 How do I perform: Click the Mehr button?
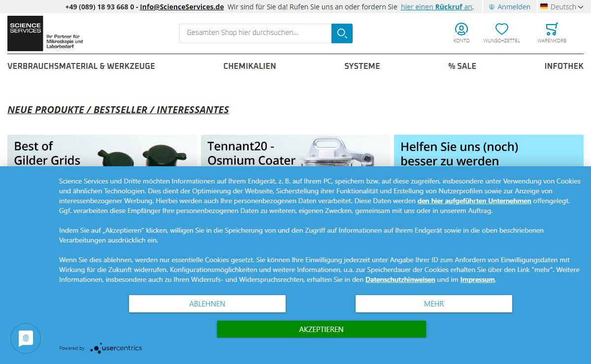point(434,304)
